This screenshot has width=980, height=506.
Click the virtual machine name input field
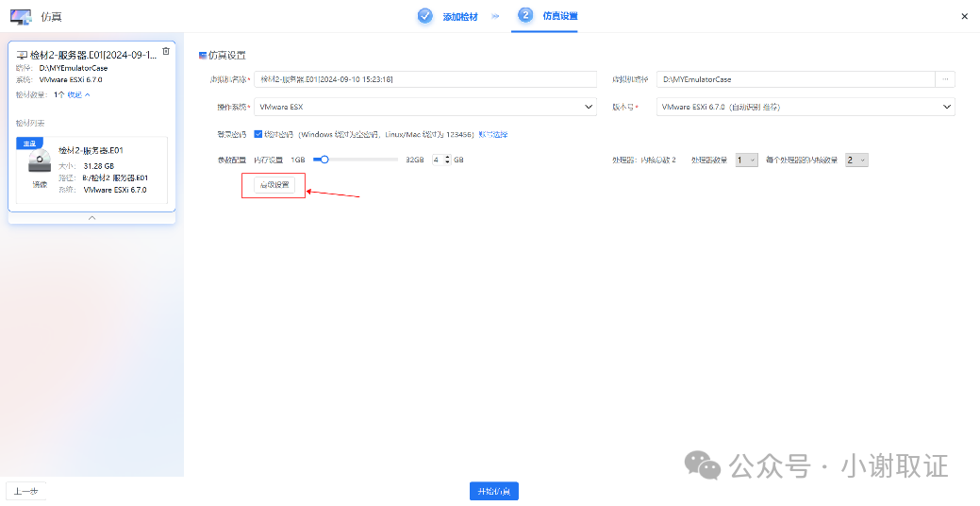tap(425, 79)
